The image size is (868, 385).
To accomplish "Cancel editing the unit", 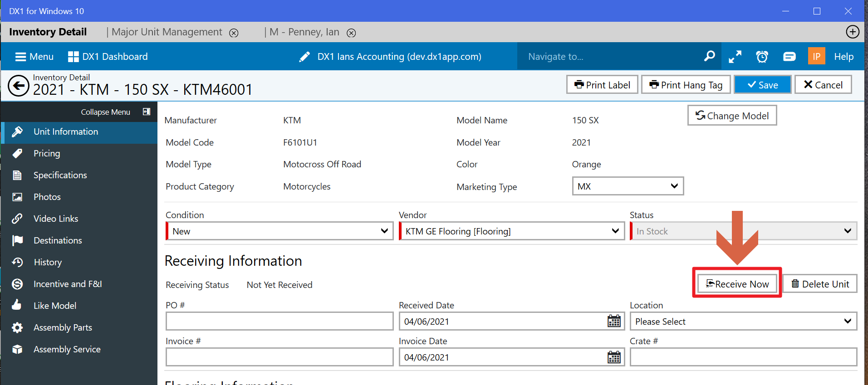I will click(823, 85).
